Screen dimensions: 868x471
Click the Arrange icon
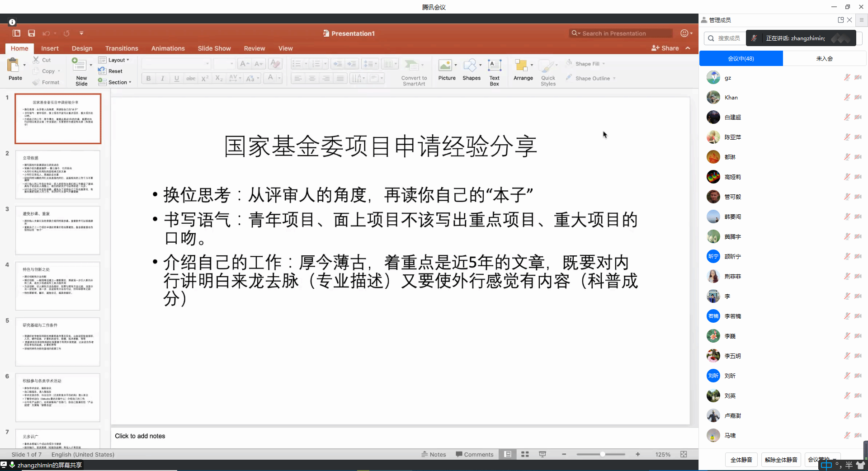(522, 66)
